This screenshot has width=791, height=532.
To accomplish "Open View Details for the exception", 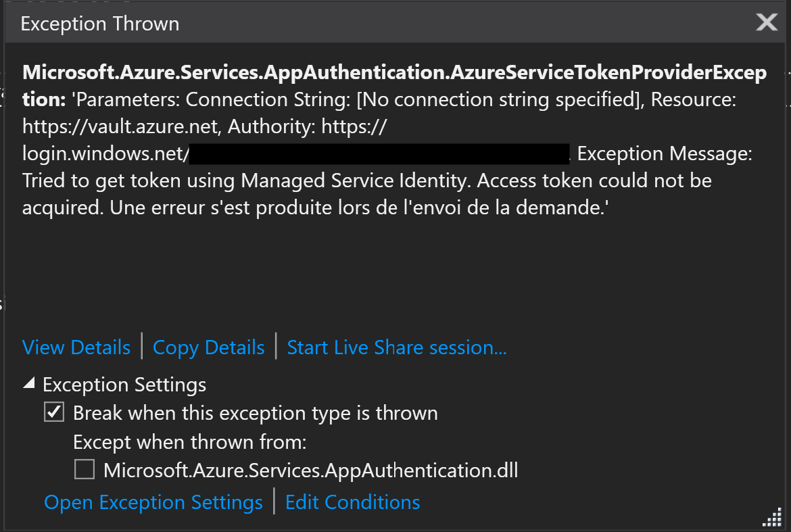I will 76,347.
